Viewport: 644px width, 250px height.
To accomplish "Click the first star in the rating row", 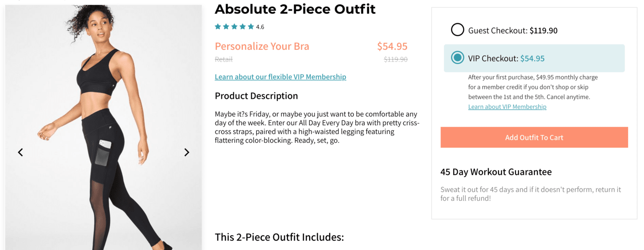I will click(x=218, y=26).
